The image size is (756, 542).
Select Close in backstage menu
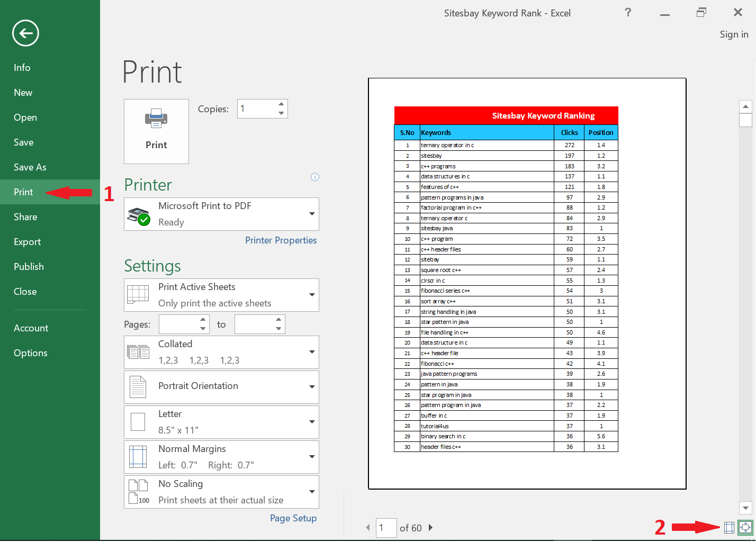pos(50,292)
